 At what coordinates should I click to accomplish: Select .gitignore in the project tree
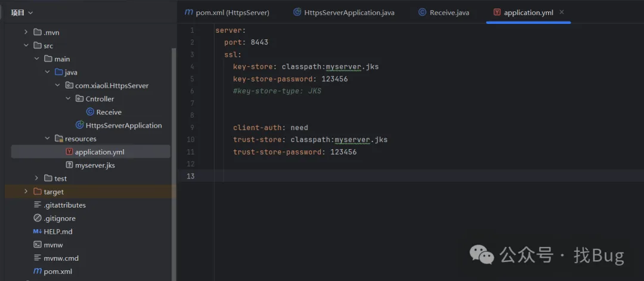(60, 218)
